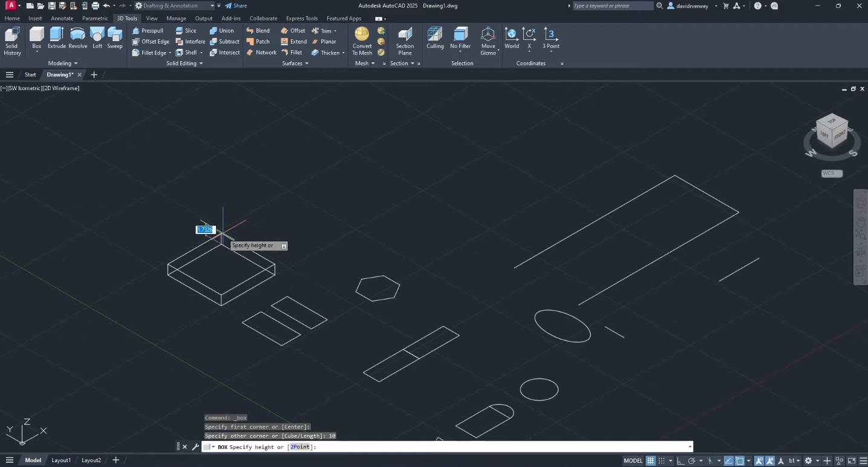The height and width of the screenshot is (467, 868).
Task: Choose the 3 Point UCS tool
Action: [550, 38]
